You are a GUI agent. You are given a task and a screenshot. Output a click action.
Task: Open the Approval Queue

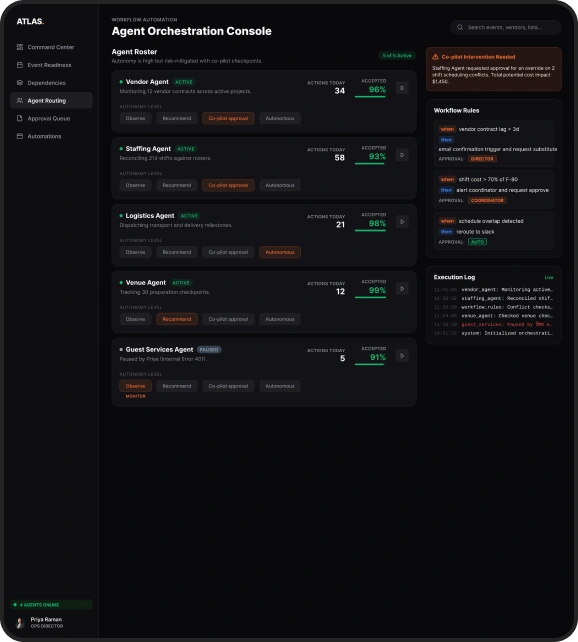tap(51, 118)
